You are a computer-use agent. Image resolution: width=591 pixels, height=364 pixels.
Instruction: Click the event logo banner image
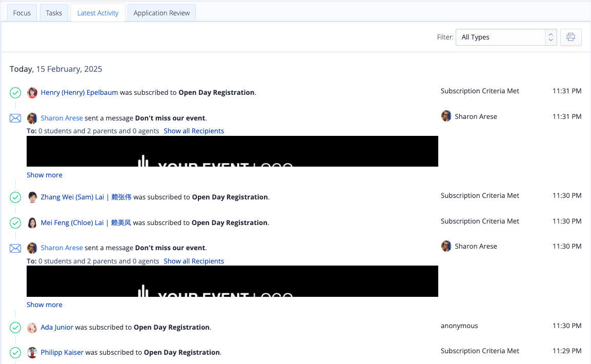232,151
